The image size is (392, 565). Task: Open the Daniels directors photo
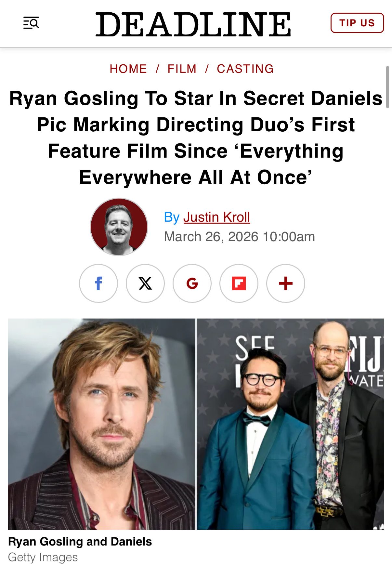[291, 424]
